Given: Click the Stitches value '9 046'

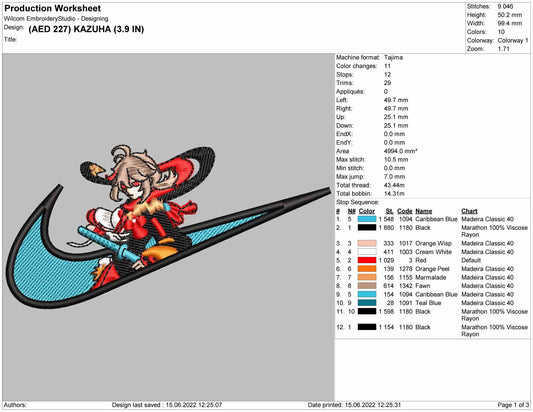Looking at the screenshot, I should coord(505,6).
